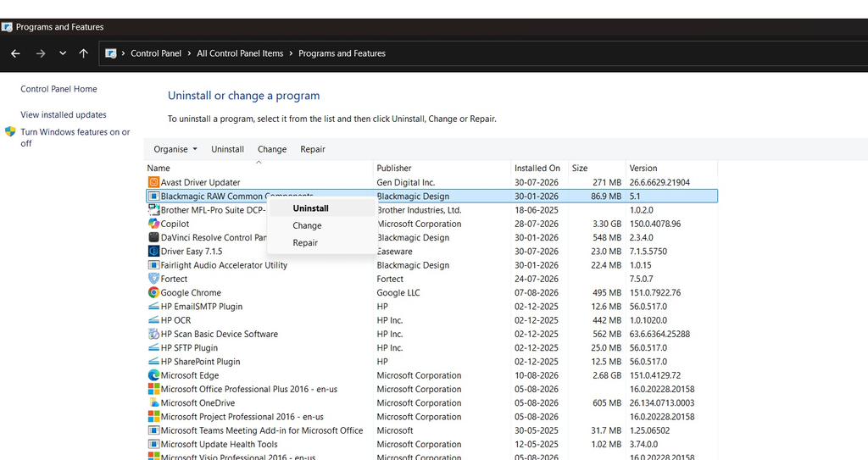868x460 pixels.
Task: Select the Fortect program name
Action: pyautogui.click(x=174, y=279)
